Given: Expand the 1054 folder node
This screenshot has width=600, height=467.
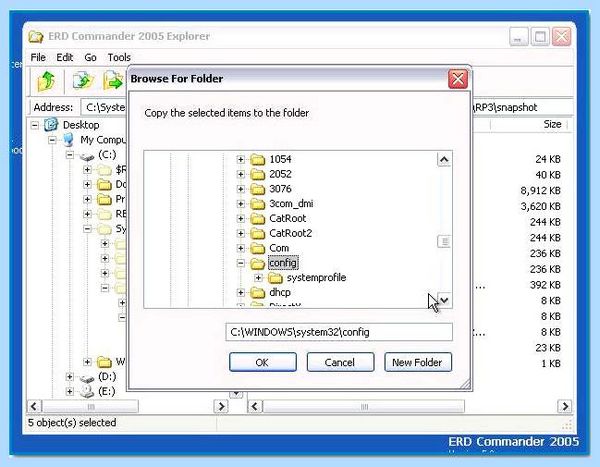Looking at the screenshot, I should [x=240, y=159].
